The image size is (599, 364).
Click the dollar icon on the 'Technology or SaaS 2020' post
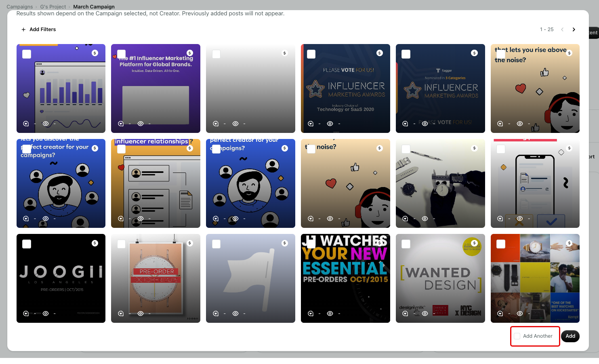coord(380,53)
